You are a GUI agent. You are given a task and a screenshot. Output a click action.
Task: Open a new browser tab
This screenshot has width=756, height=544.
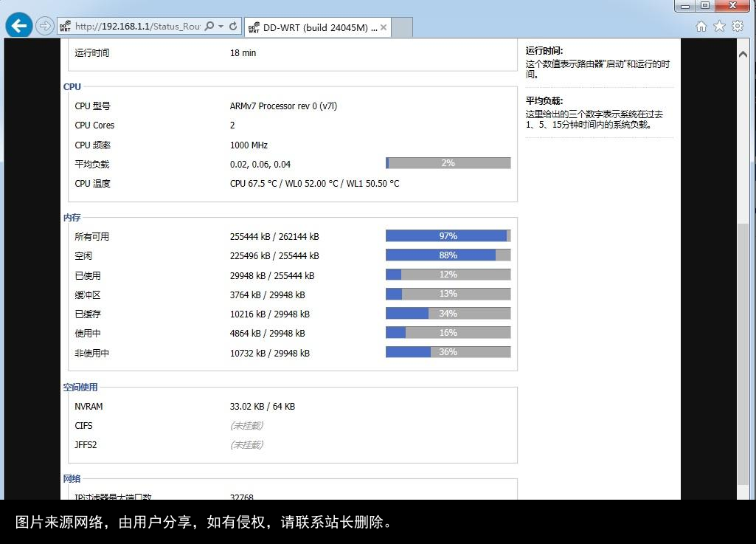click(400, 27)
